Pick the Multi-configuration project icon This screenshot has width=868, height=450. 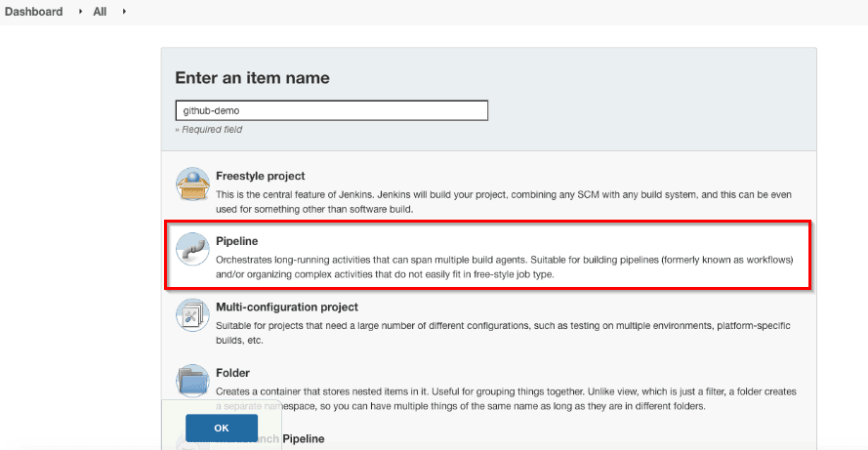(x=192, y=314)
